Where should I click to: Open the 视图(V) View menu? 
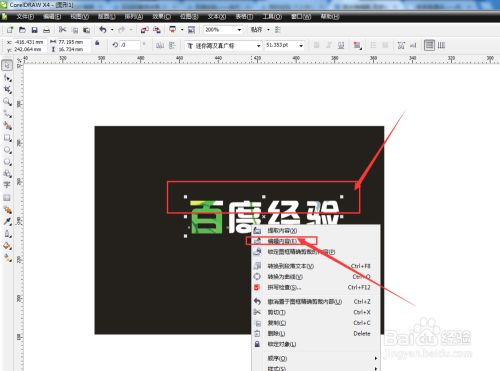pos(79,16)
